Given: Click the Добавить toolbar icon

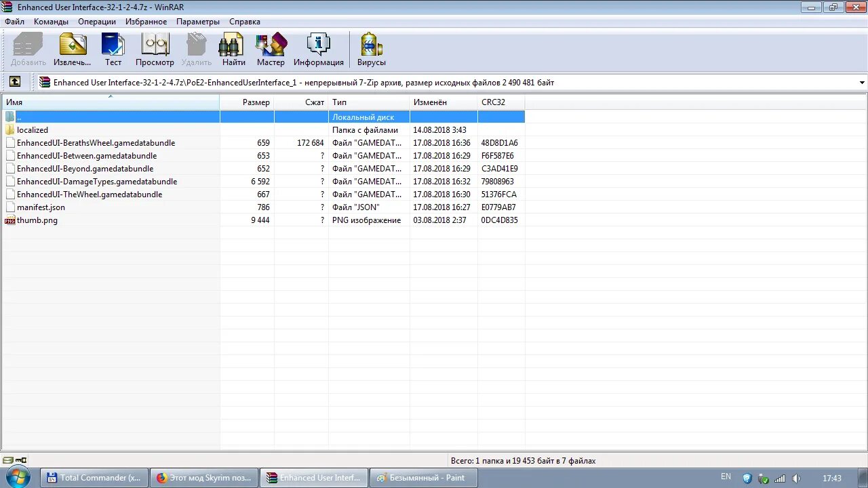Looking at the screenshot, I should click(x=28, y=49).
